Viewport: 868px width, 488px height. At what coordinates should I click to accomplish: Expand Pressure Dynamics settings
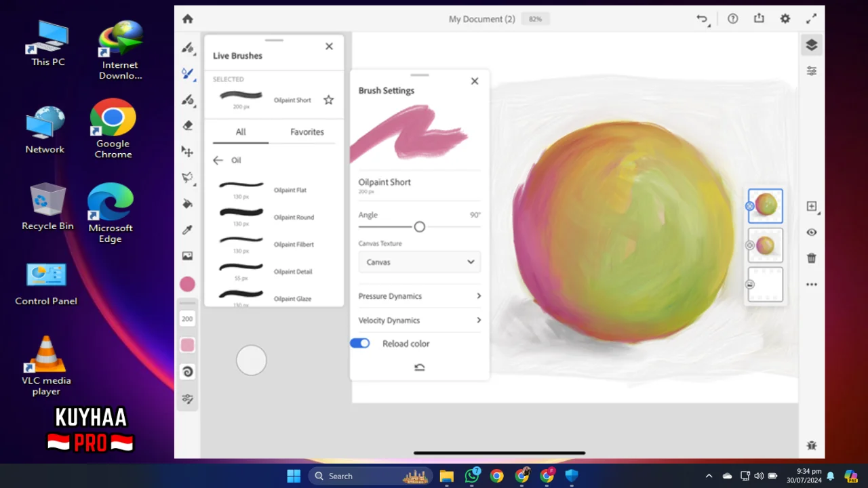(x=419, y=296)
